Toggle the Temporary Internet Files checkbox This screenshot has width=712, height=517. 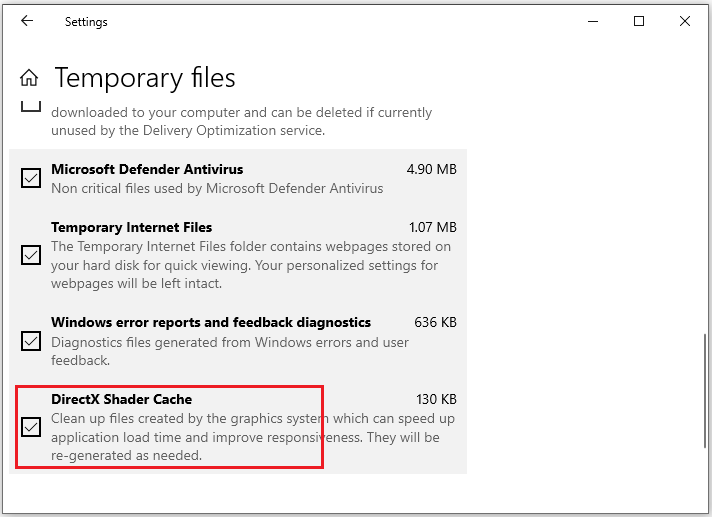31,255
